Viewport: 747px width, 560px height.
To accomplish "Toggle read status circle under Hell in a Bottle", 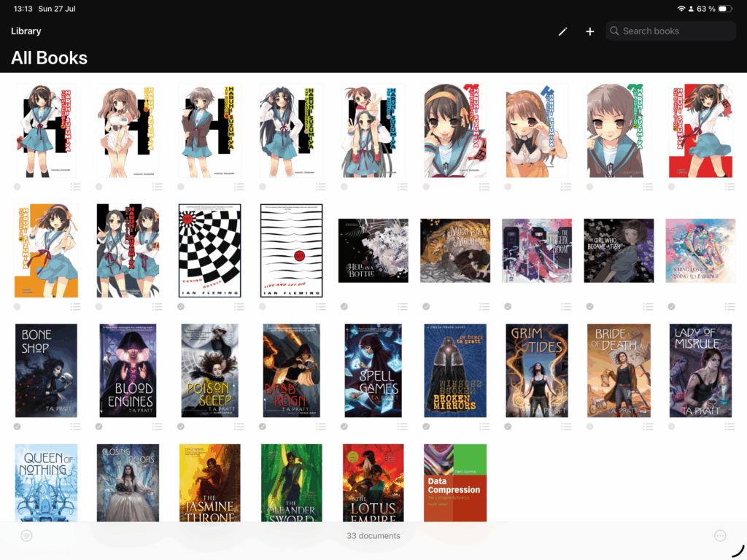I will point(344,307).
